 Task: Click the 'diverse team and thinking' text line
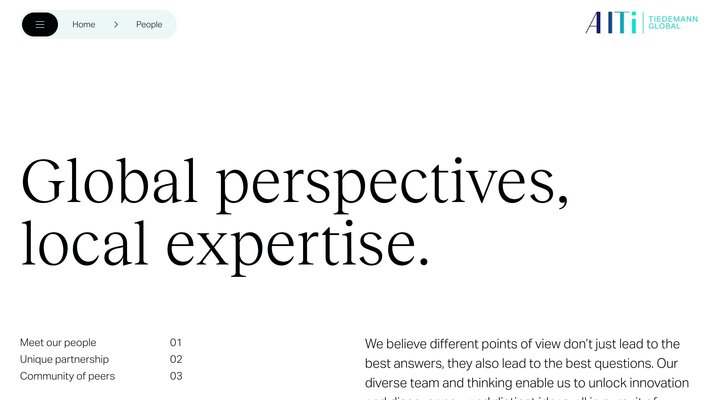point(527,383)
